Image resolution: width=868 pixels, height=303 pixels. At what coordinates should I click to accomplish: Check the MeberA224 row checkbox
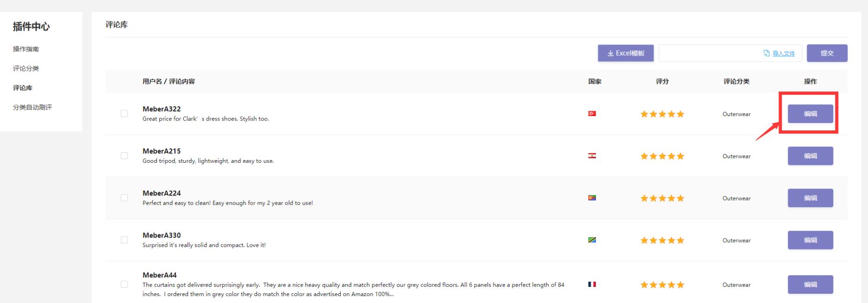pos(124,198)
